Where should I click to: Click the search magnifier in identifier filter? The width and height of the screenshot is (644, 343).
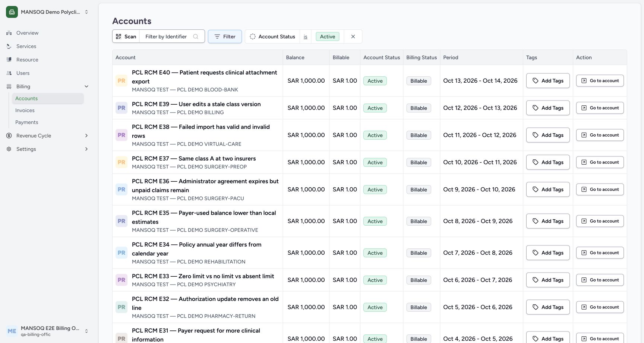click(x=196, y=36)
